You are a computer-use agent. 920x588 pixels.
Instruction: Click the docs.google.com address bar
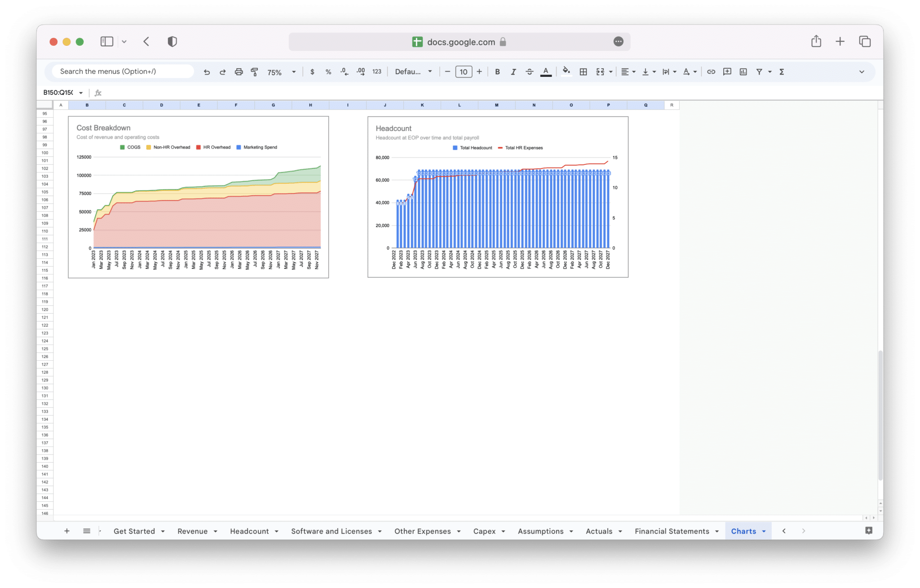click(x=460, y=42)
